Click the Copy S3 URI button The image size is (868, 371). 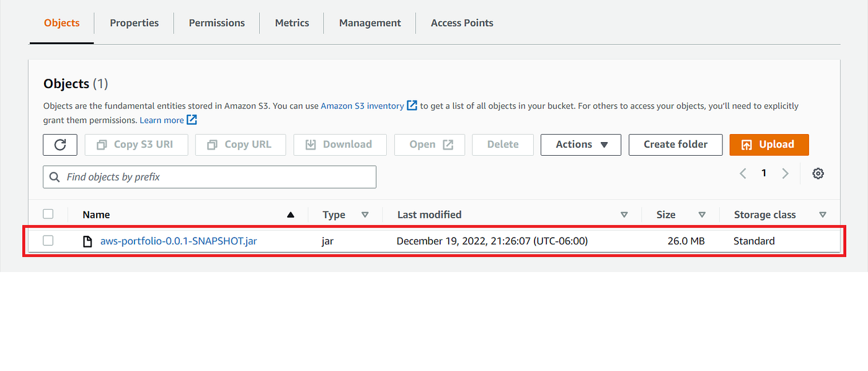tap(136, 145)
